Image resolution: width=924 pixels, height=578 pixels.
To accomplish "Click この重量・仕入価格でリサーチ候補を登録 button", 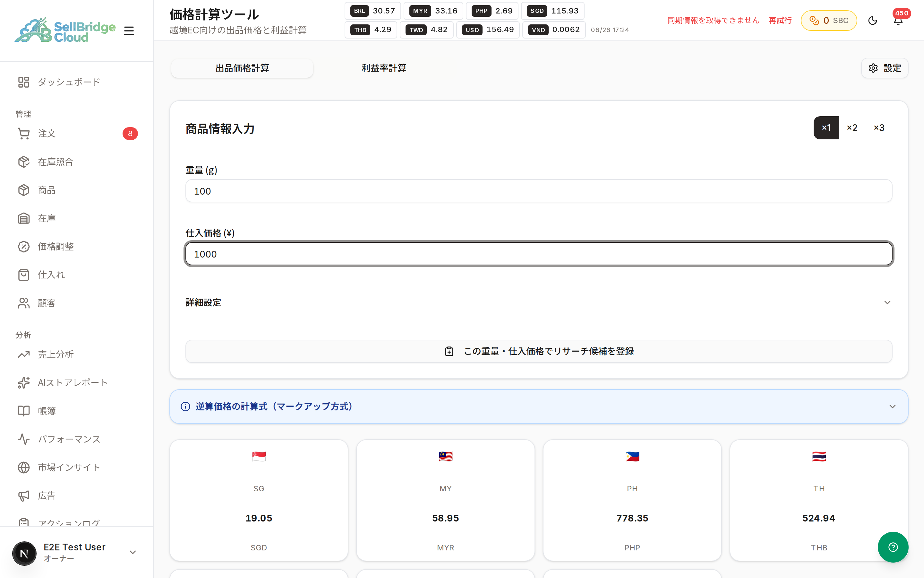I will [539, 351].
